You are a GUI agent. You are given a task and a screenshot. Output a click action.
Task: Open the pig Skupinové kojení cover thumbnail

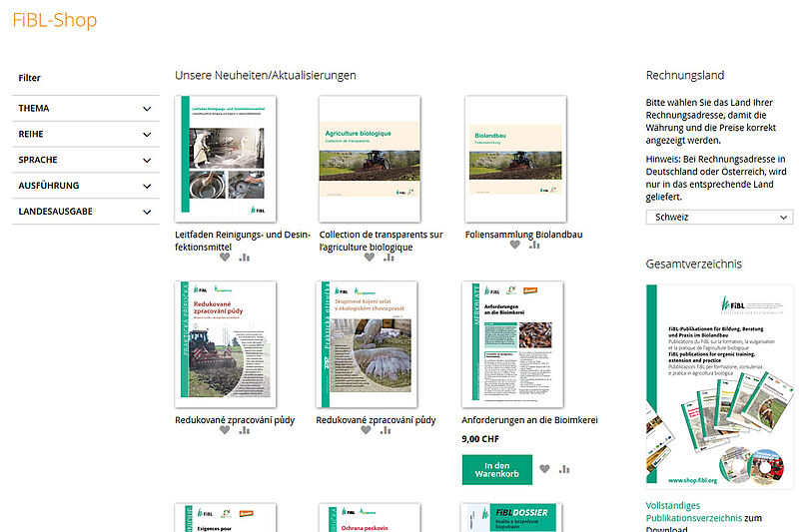(x=367, y=344)
